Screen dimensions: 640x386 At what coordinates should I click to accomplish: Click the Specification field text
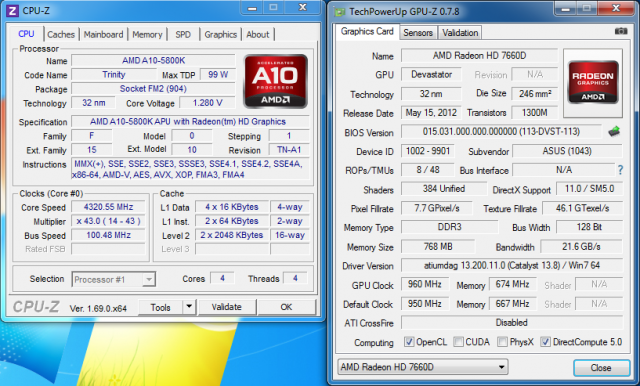190,122
